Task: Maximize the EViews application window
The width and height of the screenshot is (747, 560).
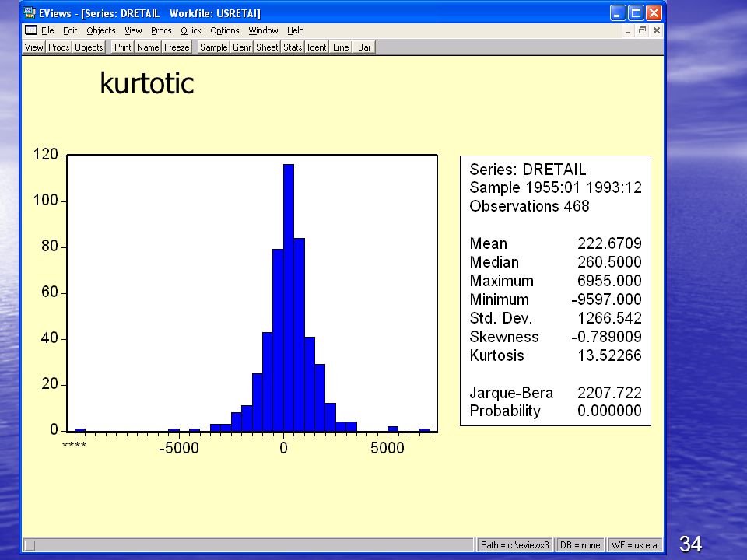Action: 636,13
